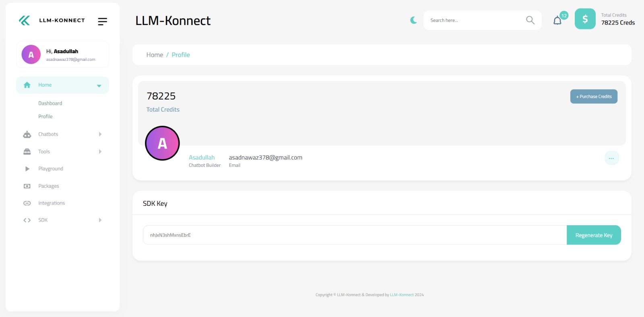Click the search magnifier icon
Viewport: 644px width, 317px height.
pos(530,20)
